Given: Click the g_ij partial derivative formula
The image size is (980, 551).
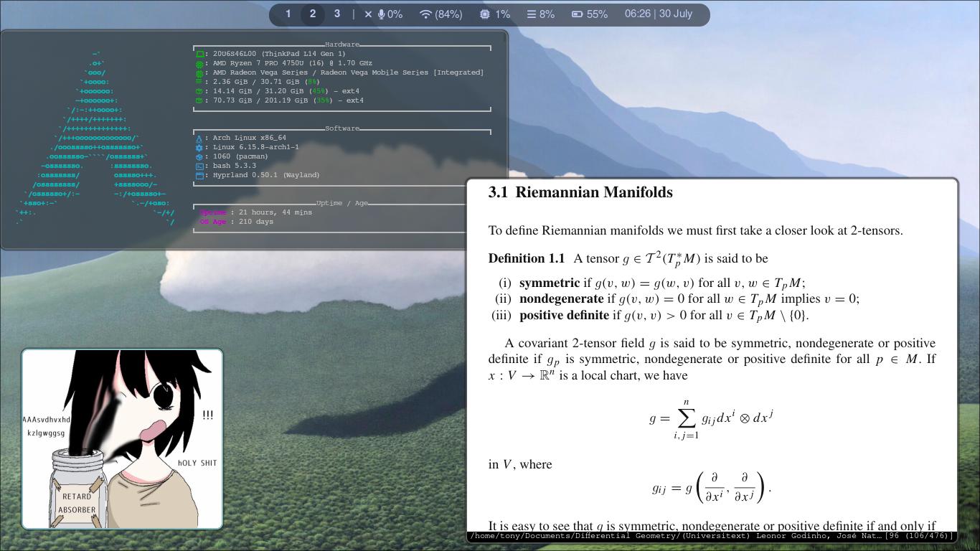Looking at the screenshot, I should (712, 488).
